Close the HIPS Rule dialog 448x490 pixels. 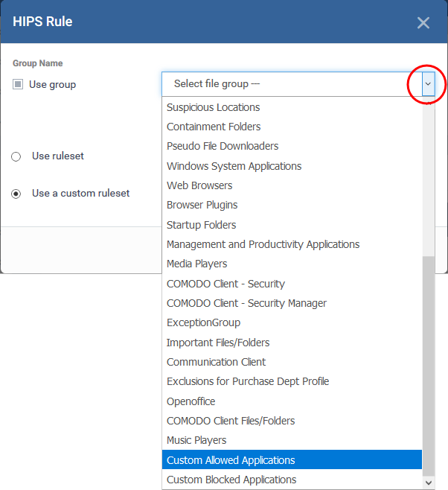[423, 22]
